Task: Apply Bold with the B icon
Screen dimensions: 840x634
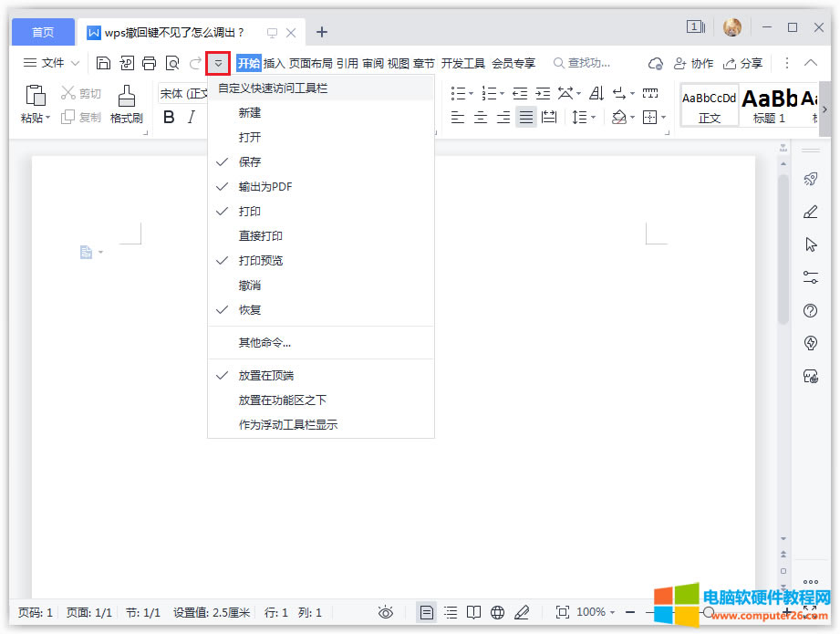Action: pos(169,117)
